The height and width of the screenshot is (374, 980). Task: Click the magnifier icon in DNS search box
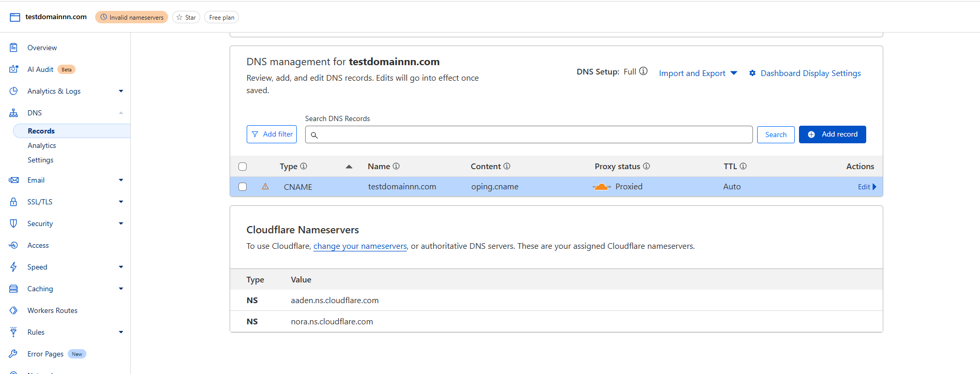(314, 135)
